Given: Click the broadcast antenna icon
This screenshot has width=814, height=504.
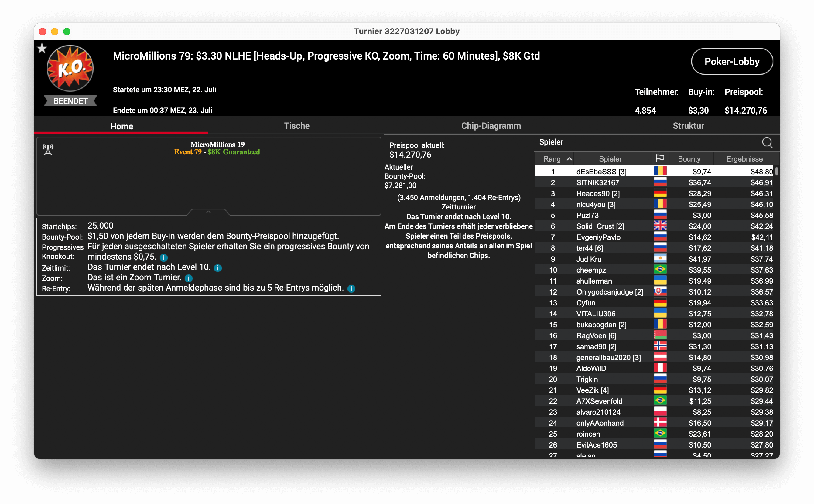Looking at the screenshot, I should coord(48,149).
